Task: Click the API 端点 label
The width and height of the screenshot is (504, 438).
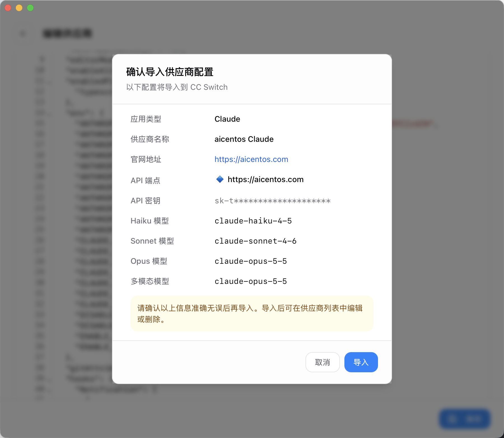Action: (145, 180)
